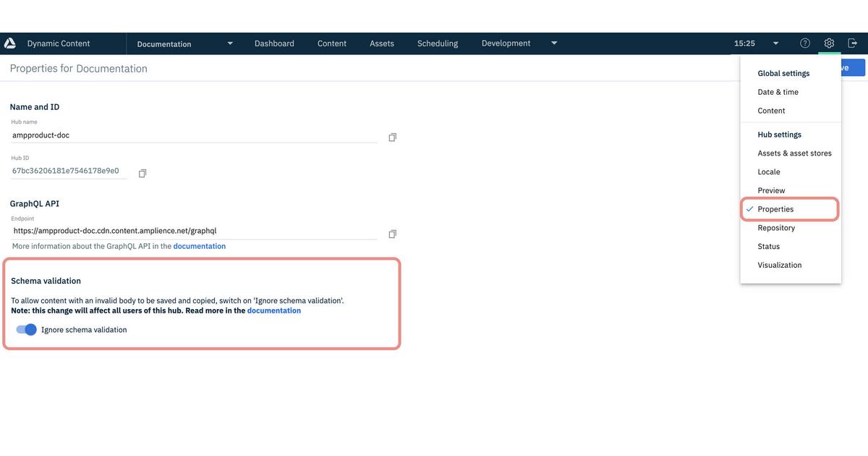
Task: Expand the Documentation hub dropdown arrow
Action: click(230, 43)
